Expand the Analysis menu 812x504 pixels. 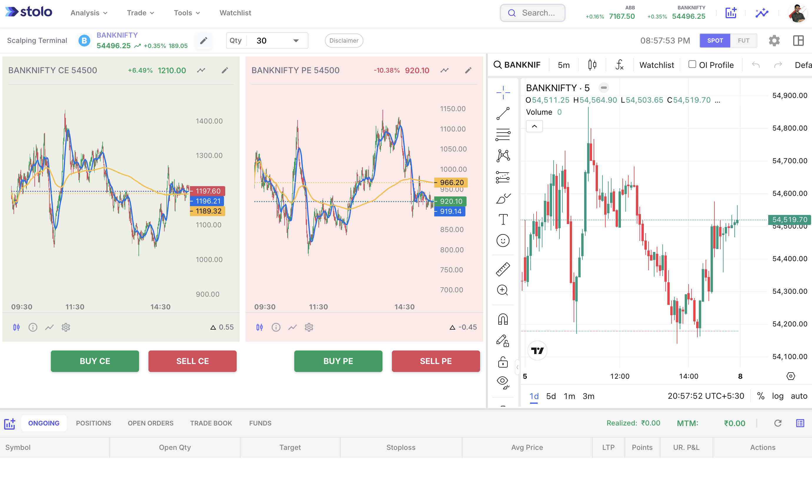click(88, 13)
